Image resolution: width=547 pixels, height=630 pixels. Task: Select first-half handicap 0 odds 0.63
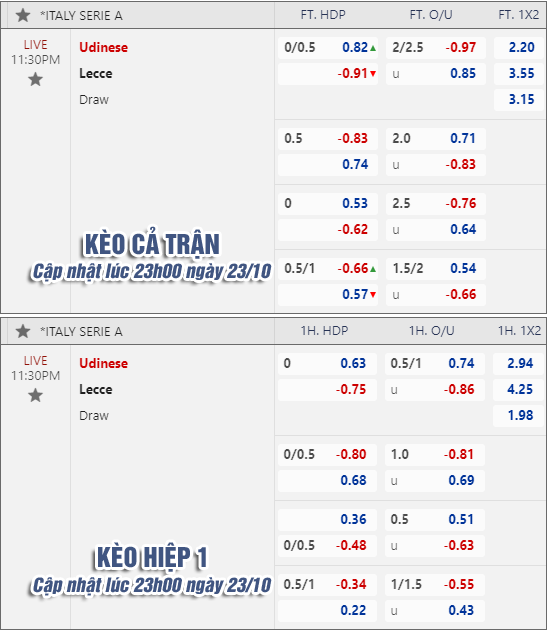click(327, 364)
